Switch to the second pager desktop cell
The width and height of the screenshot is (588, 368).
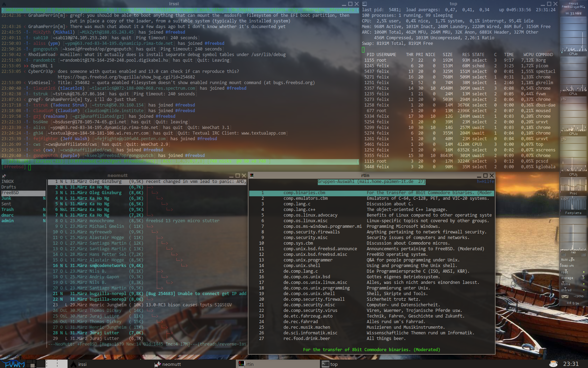pyautogui.click(x=41, y=364)
